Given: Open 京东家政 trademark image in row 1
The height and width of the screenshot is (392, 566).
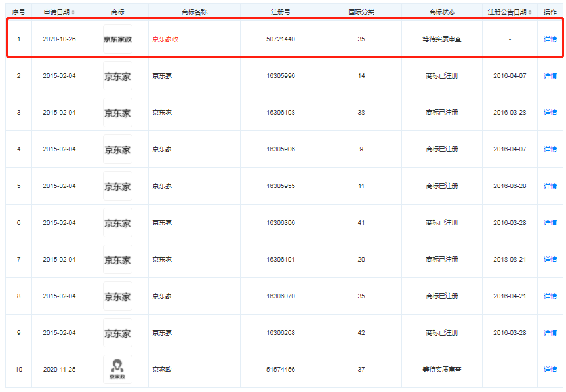Looking at the screenshot, I should point(117,39).
